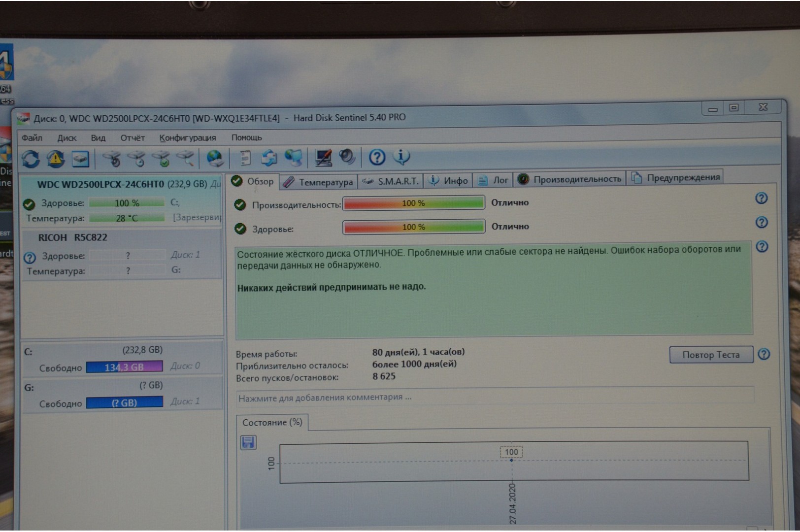Close the Hard Disk Sentinel window
The width and height of the screenshot is (800, 532).
coord(763,107)
